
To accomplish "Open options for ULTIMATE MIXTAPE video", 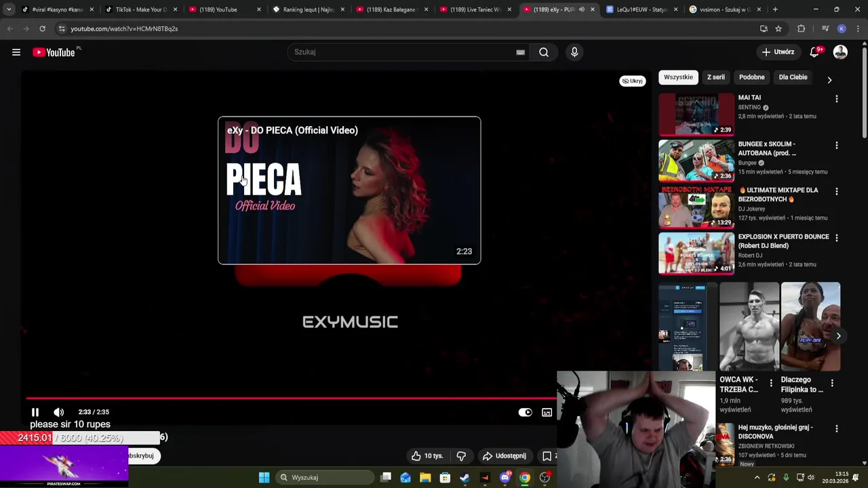I will pos(836,191).
